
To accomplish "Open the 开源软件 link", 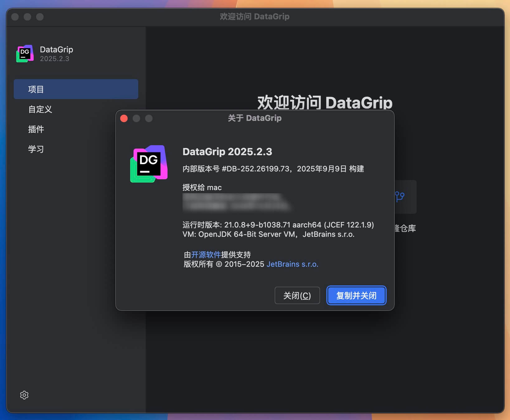I will (206, 255).
